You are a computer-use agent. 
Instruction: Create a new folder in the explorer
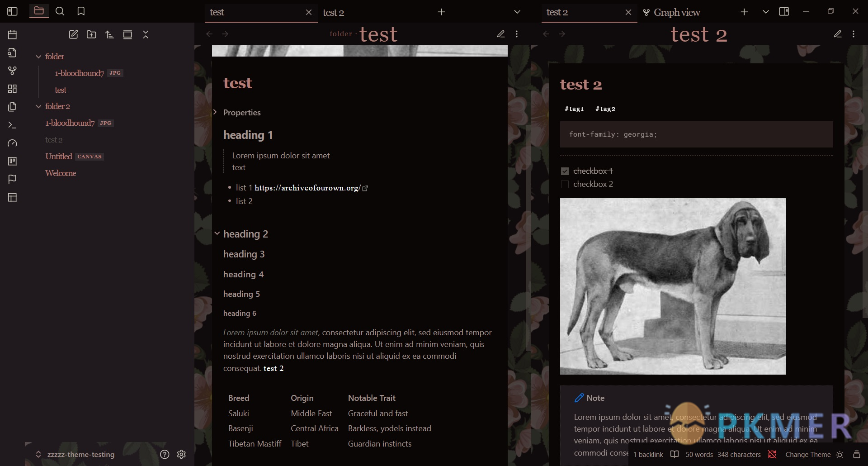(x=91, y=34)
